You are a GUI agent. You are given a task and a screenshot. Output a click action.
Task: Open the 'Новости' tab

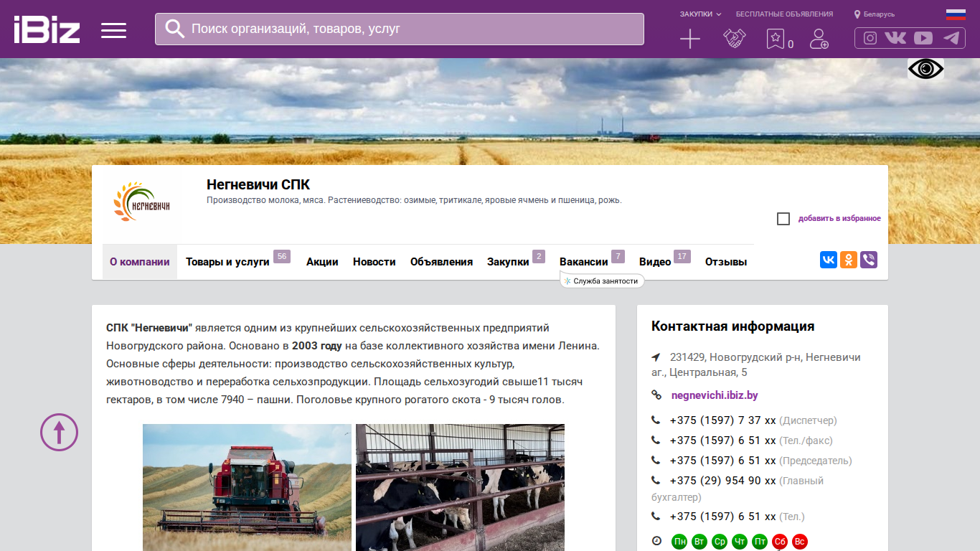click(x=374, y=262)
